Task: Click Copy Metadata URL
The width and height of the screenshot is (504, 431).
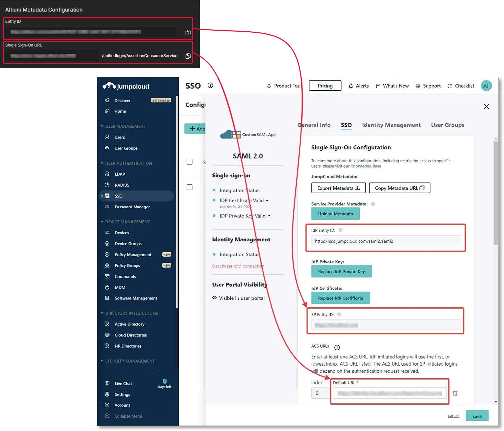Action: pyautogui.click(x=400, y=188)
